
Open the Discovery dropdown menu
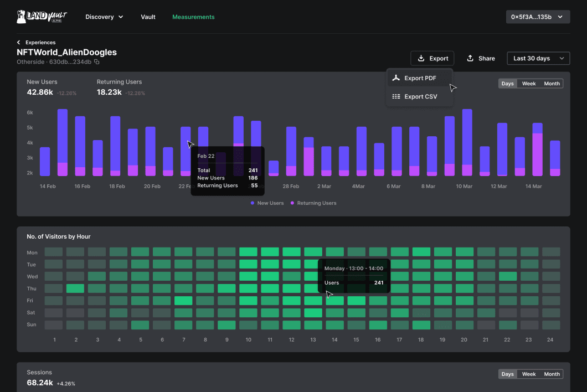[104, 17]
